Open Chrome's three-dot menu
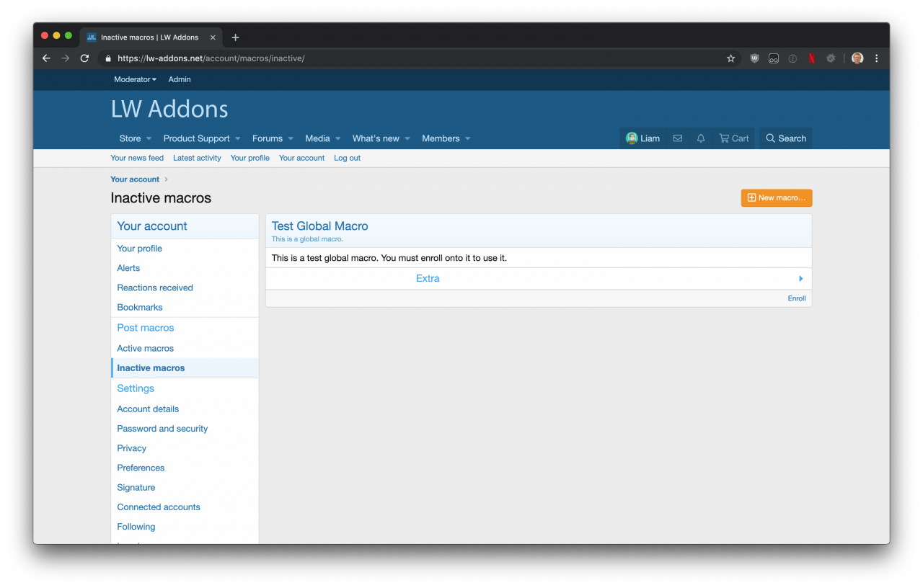This screenshot has width=923, height=588. [x=876, y=58]
